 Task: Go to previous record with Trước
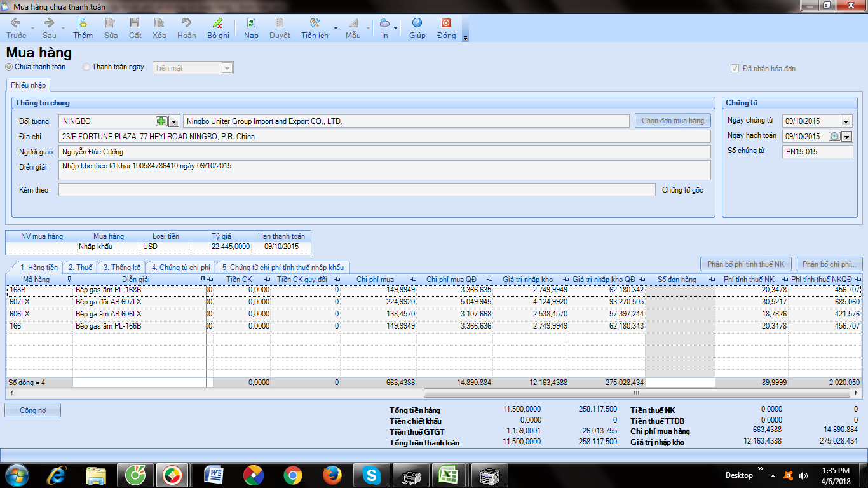[17, 28]
